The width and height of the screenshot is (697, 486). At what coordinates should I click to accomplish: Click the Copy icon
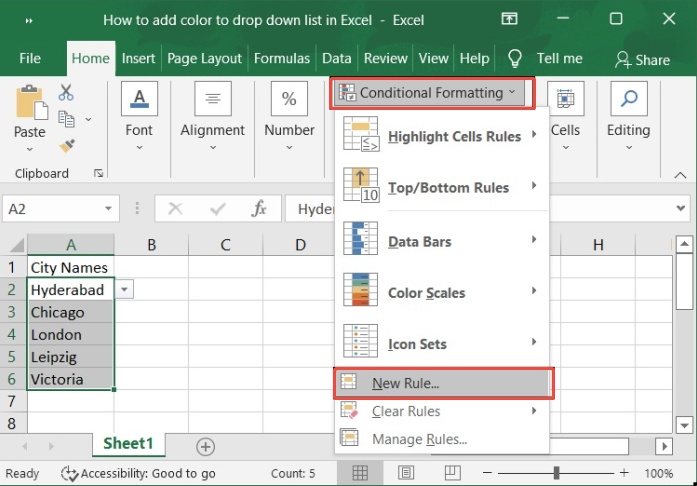tap(67, 119)
